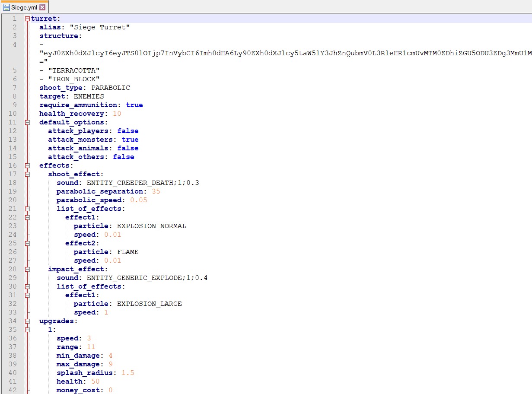
Task: Collapse the shoot_effect block fold marker
Action: tap(27, 174)
